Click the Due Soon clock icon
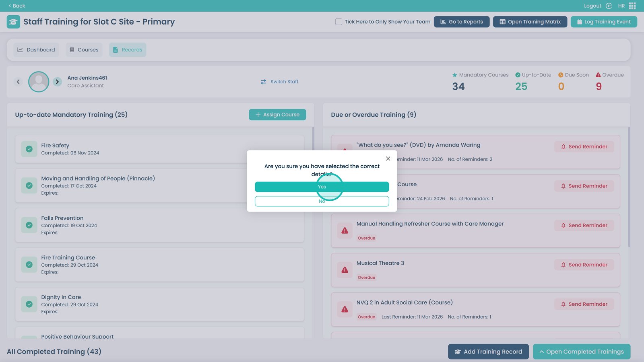Screen dimensions: 644x362 561,75
